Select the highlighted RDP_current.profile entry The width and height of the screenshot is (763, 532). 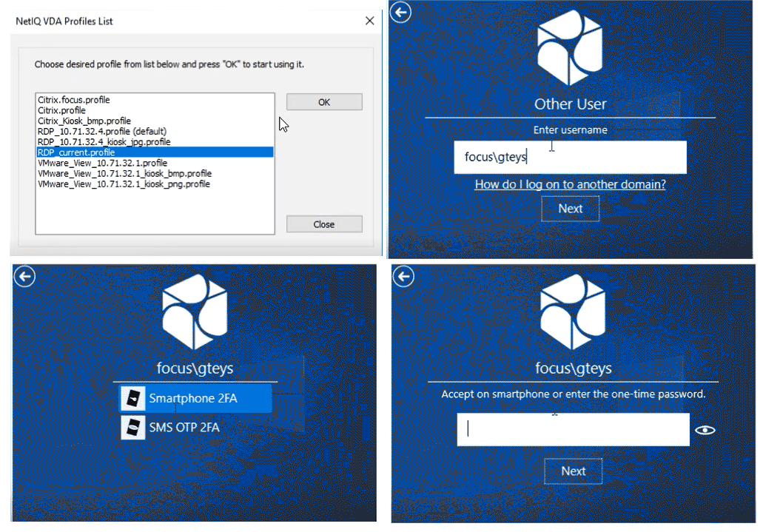[x=155, y=152]
